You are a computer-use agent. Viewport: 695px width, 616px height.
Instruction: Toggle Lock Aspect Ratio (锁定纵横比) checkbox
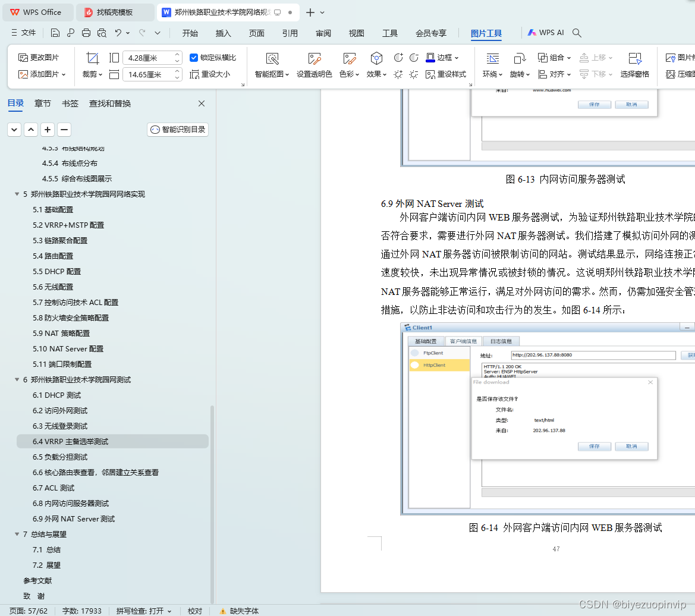[x=194, y=58]
